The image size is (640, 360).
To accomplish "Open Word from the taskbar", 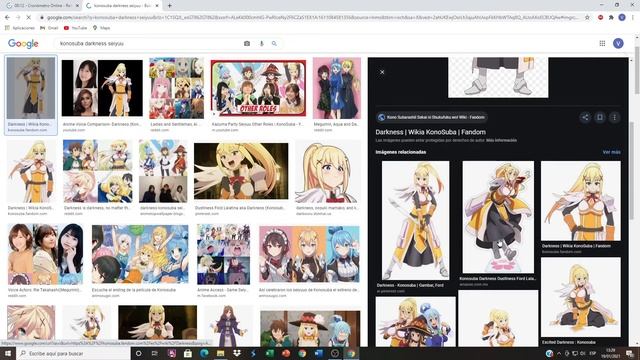I will tap(318, 353).
